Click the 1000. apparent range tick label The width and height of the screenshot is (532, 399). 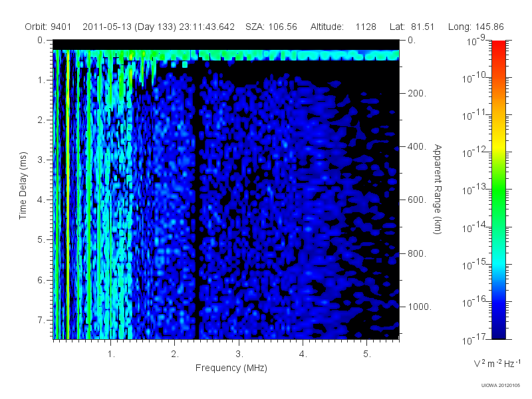[x=420, y=307]
